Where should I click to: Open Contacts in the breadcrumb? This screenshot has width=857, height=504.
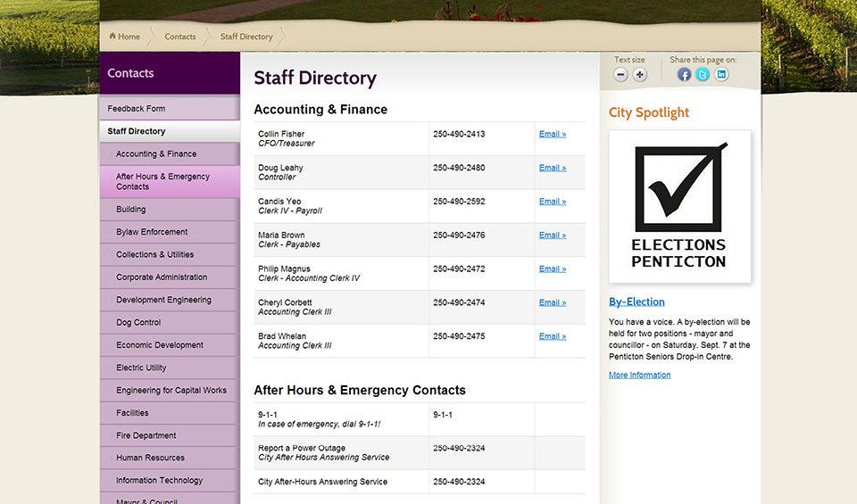180,37
